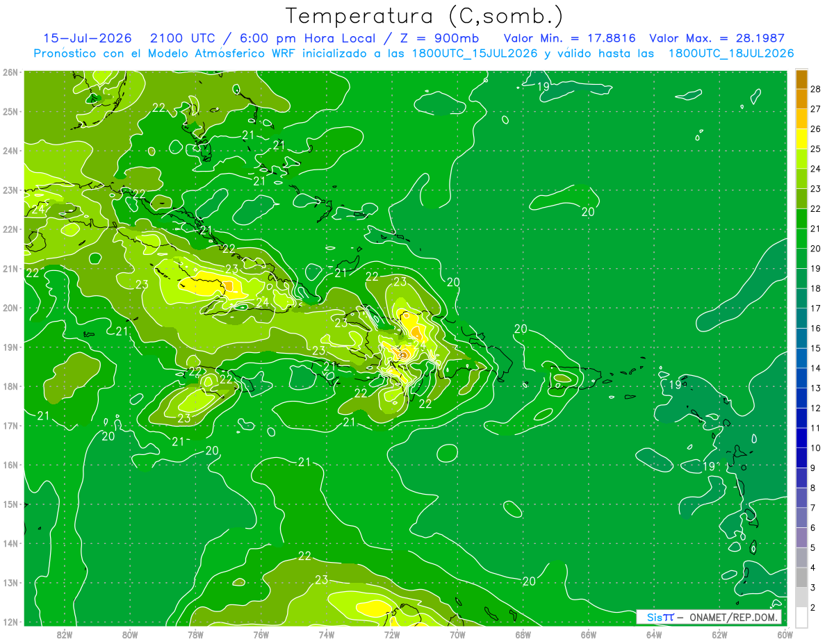Click the longitude axis label "62W"

point(719,635)
